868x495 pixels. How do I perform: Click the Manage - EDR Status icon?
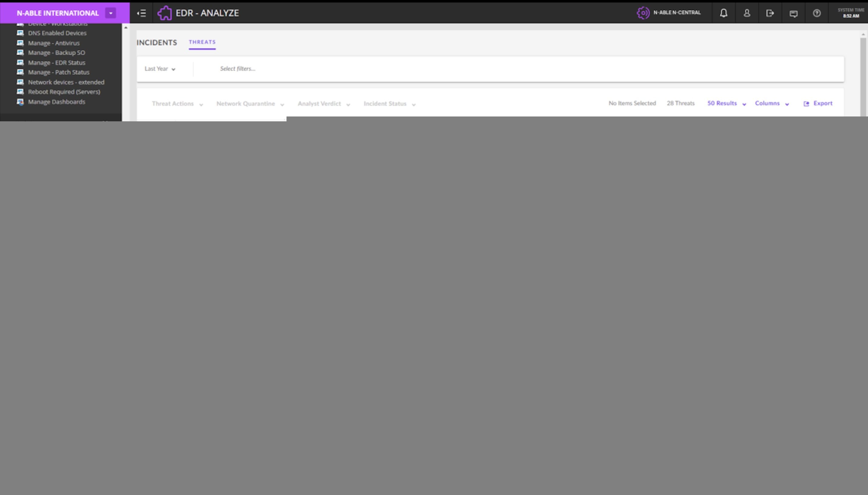[x=20, y=62]
